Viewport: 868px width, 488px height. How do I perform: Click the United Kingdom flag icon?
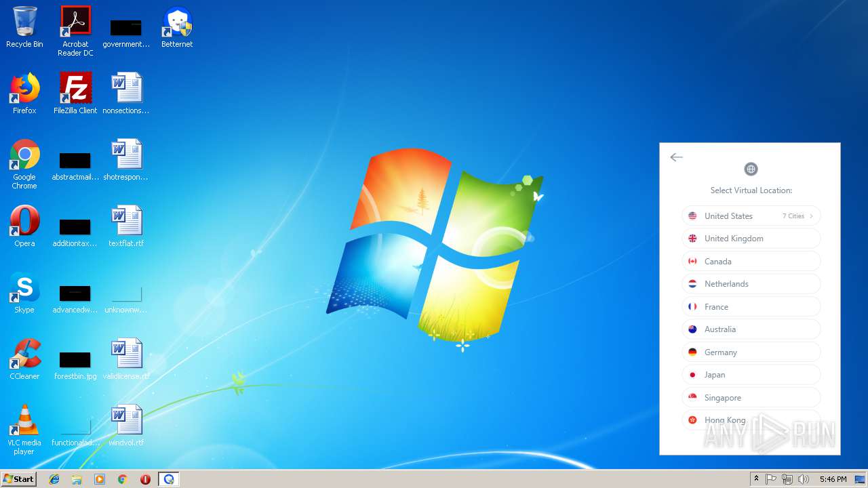[692, 239]
